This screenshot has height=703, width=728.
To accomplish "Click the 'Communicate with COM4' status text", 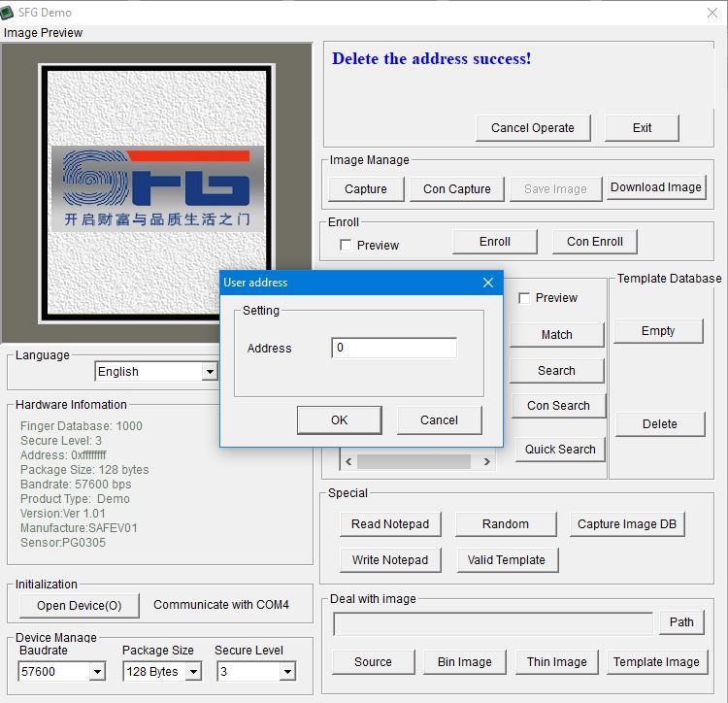I will (221, 605).
